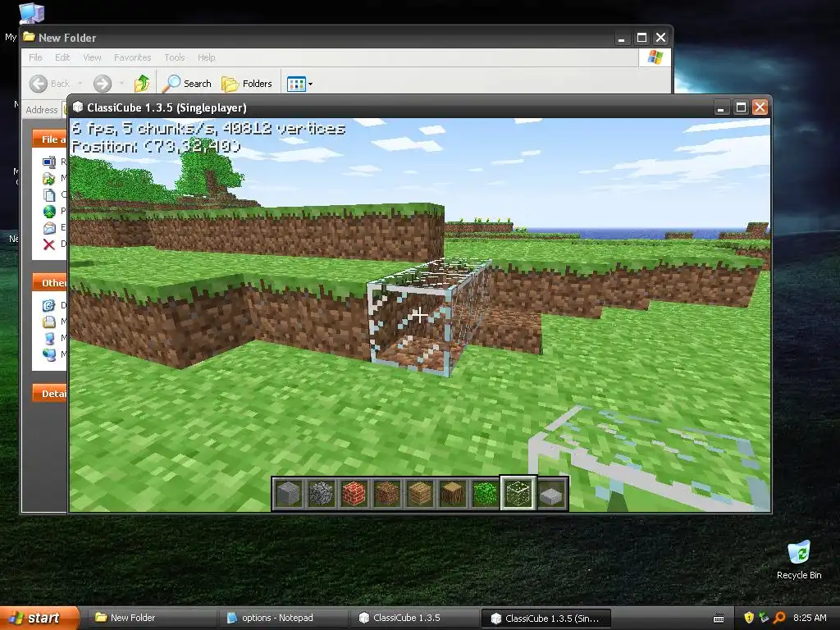The width and height of the screenshot is (840, 630).
Task: Switch to ClassiCube 1.3.5 launcher taskbar button
Action: pyautogui.click(x=415, y=618)
